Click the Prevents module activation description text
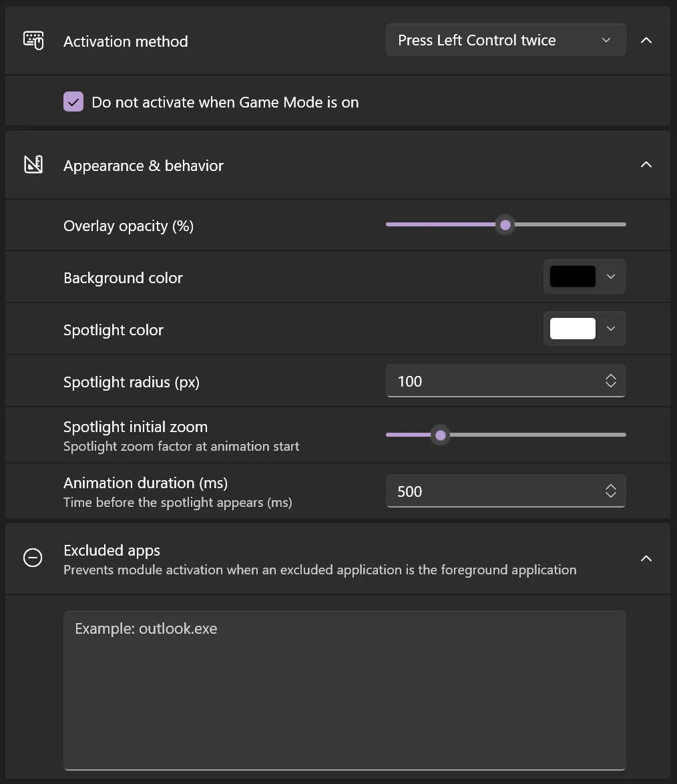677x784 pixels. coord(320,570)
